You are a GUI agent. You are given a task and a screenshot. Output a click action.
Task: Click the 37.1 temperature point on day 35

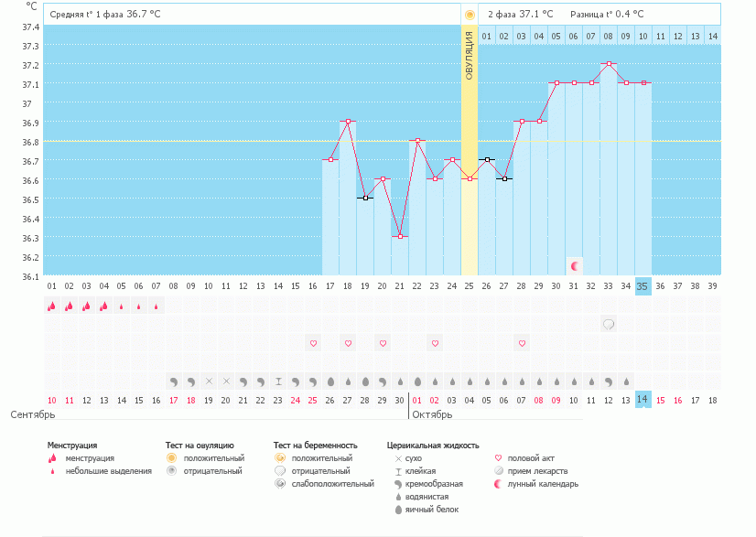click(x=643, y=83)
